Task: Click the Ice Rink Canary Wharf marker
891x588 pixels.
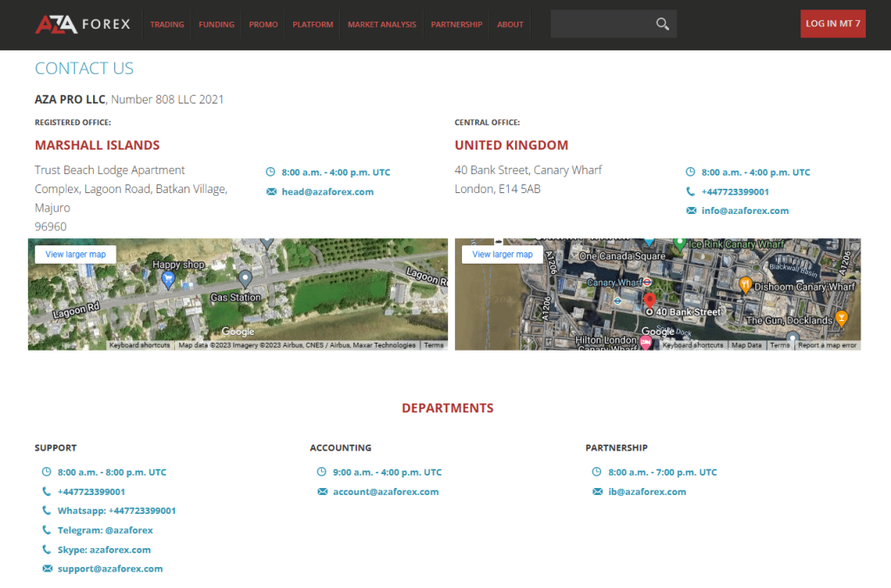Action: (679, 245)
